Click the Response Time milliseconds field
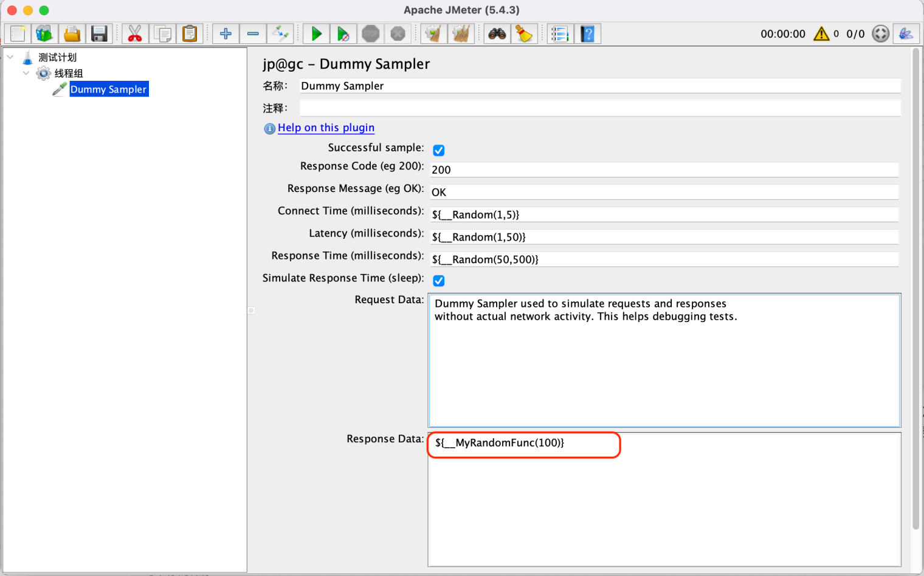 point(664,259)
